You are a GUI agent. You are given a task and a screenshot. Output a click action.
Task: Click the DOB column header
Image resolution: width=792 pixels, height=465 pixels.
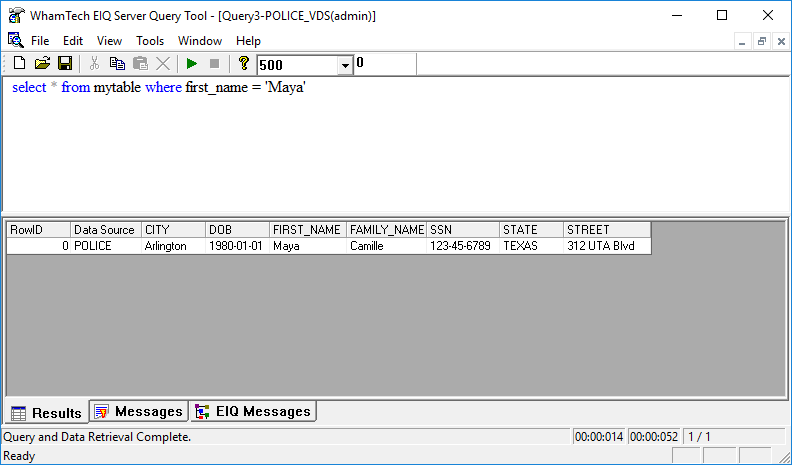coord(237,230)
